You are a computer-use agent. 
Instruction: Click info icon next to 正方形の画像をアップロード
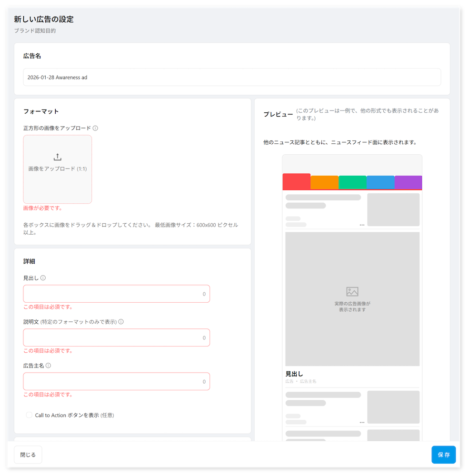pos(95,128)
